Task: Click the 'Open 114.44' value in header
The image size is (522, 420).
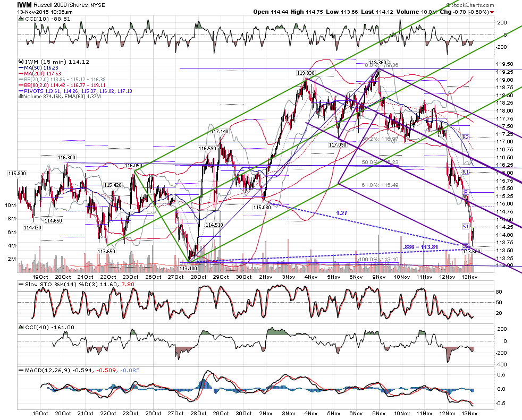Action: tap(271, 12)
